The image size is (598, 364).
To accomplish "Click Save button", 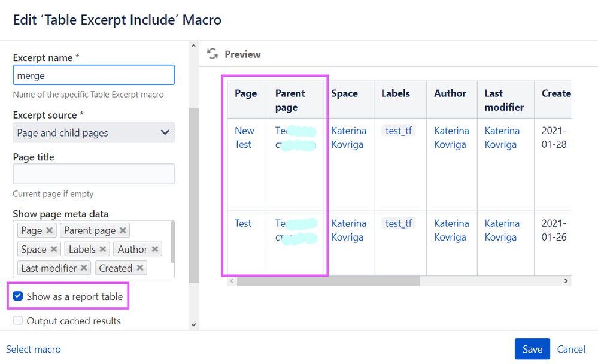I will point(532,349).
